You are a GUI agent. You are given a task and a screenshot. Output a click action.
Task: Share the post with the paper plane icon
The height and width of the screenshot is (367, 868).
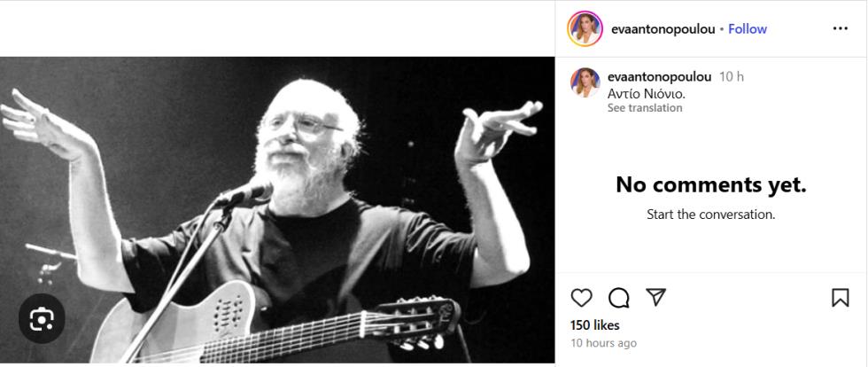[655, 297]
